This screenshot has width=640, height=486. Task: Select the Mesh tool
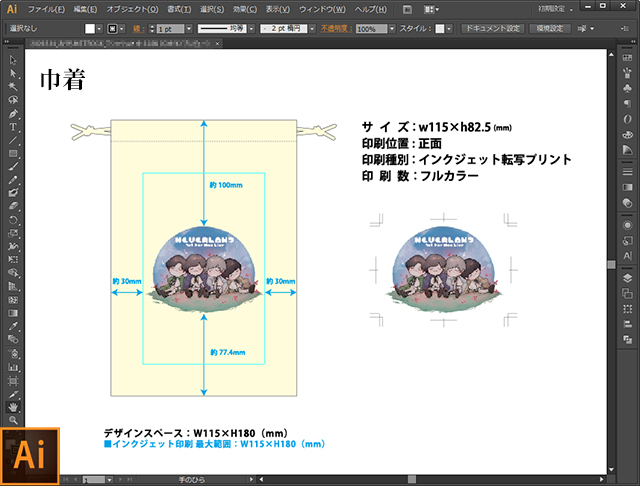(x=13, y=300)
